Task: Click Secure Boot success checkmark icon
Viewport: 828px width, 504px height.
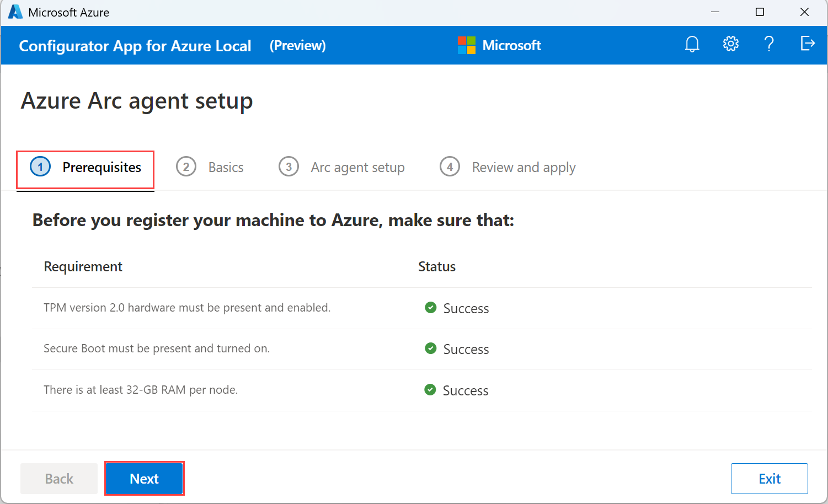Action: point(431,348)
